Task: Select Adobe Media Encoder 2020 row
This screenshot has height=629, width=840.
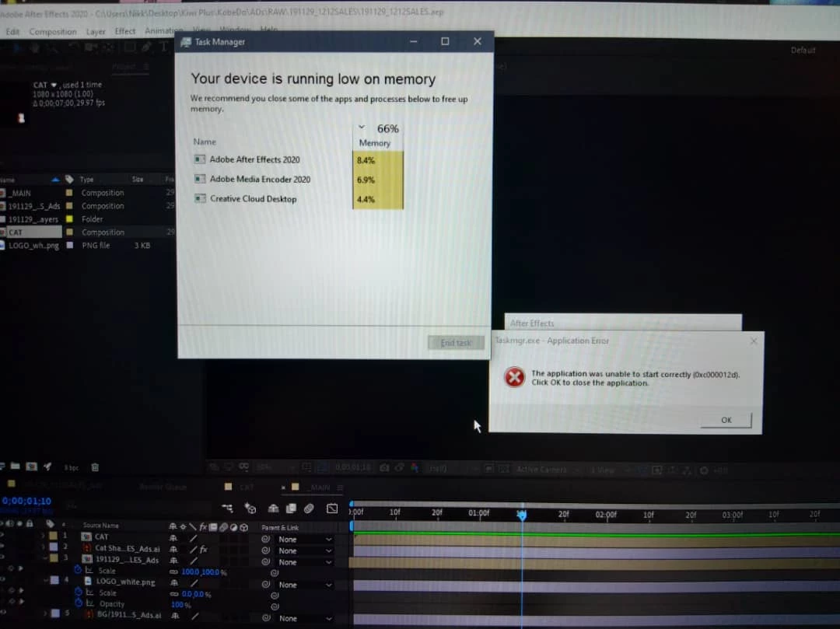Action: coord(298,180)
